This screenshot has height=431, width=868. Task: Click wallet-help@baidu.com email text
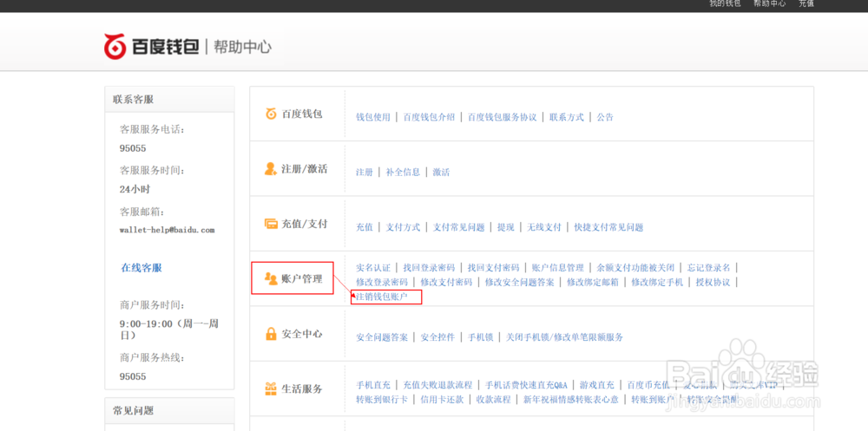click(167, 230)
